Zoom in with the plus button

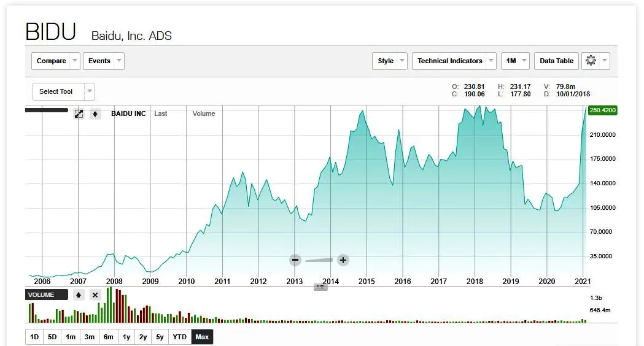coord(343,260)
